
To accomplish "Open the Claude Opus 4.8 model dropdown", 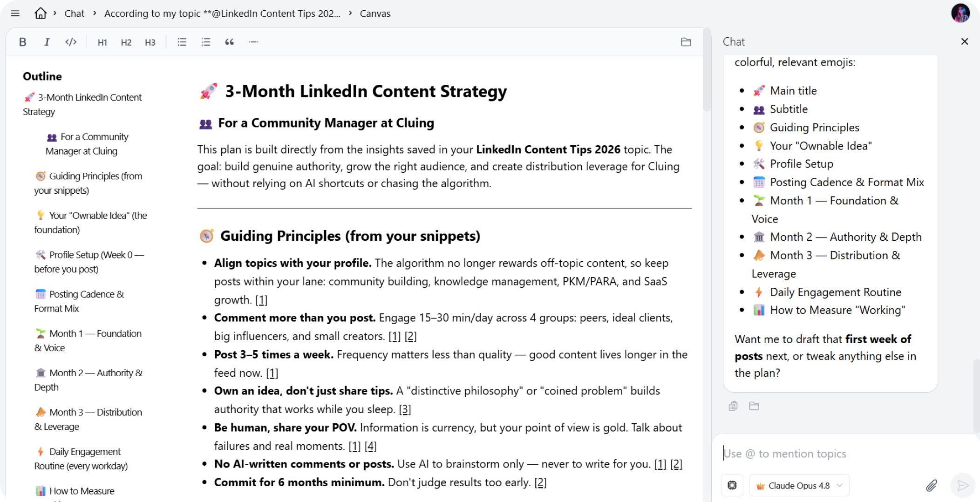I will click(799, 486).
